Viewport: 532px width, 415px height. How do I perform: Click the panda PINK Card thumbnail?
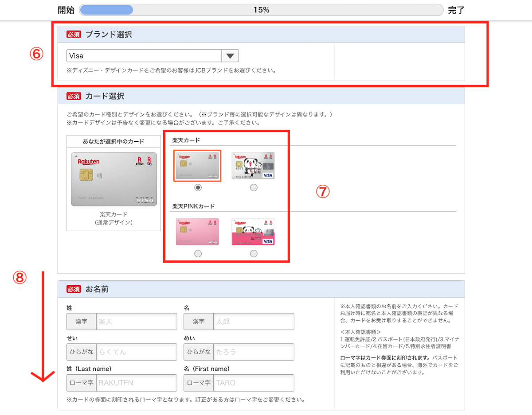pos(253,232)
